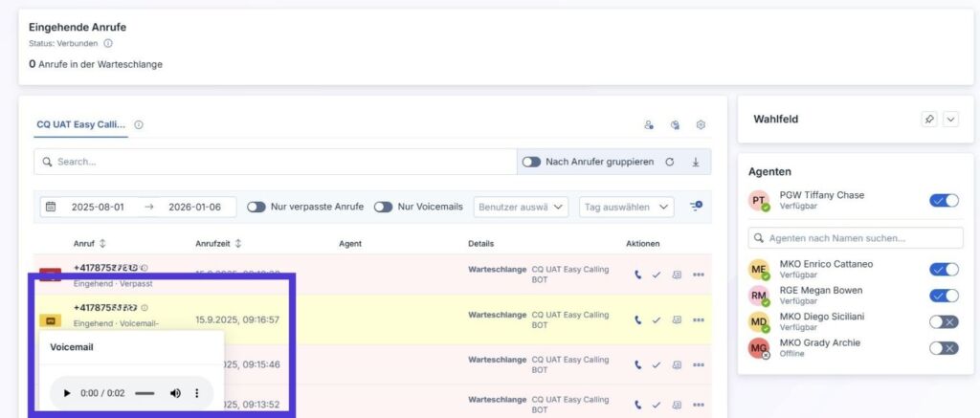Pin the Wahlfeld panel

tap(929, 120)
